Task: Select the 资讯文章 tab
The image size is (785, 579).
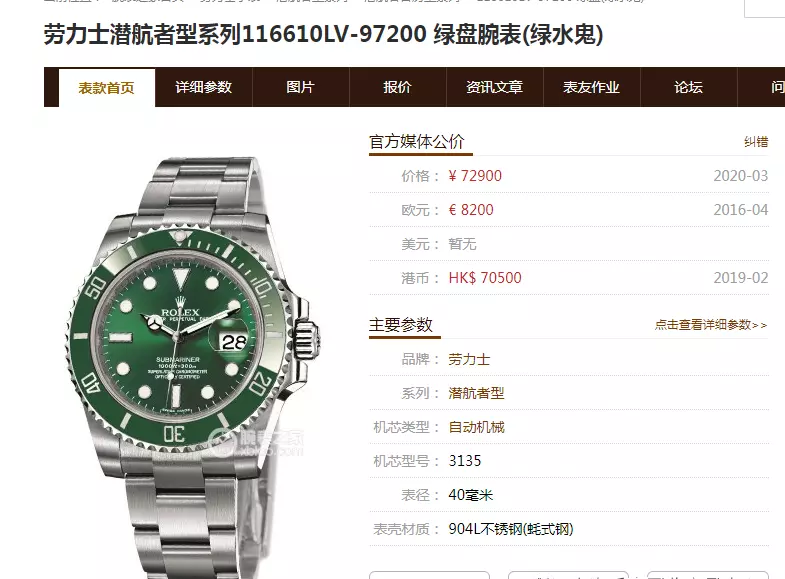Action: (495, 87)
